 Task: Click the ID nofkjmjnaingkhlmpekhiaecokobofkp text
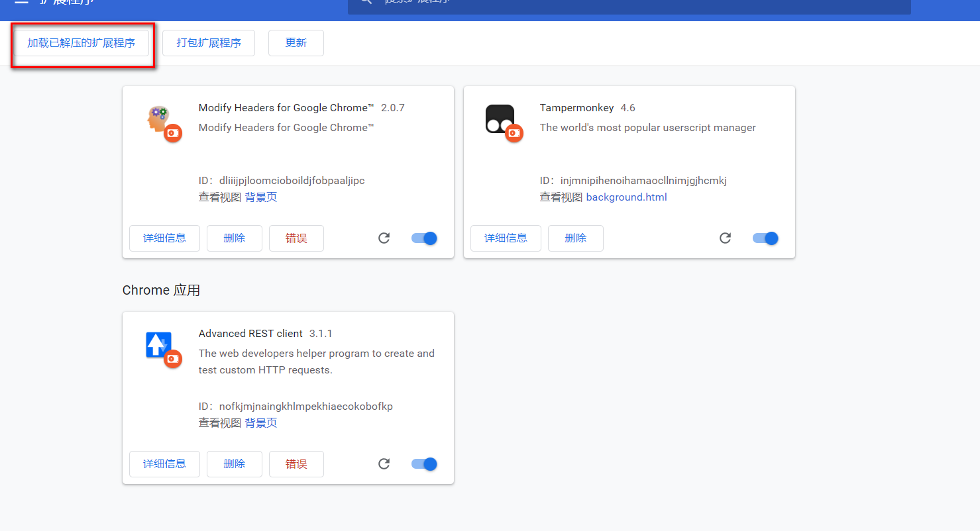pos(306,407)
